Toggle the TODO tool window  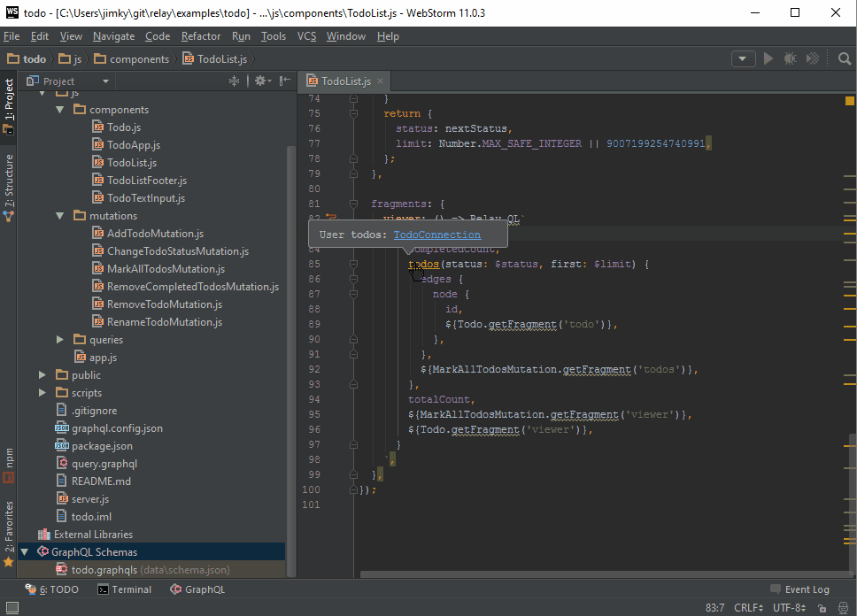tap(53, 589)
